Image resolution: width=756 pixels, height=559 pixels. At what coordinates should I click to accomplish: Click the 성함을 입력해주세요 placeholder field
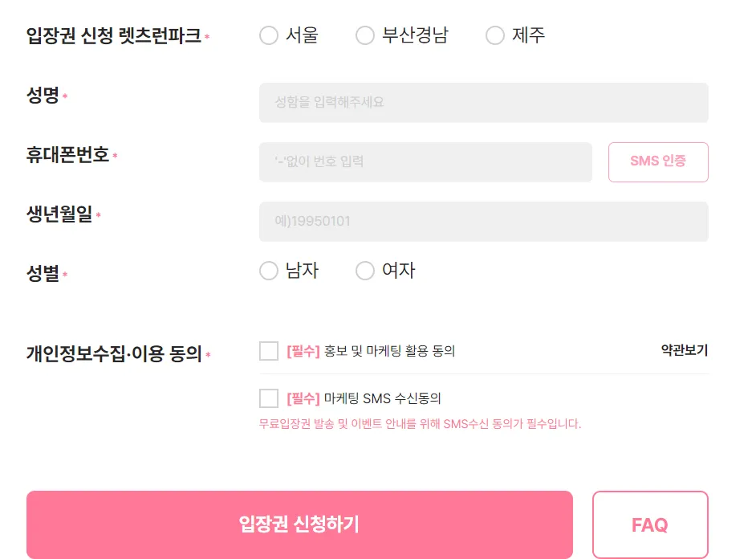click(x=483, y=102)
